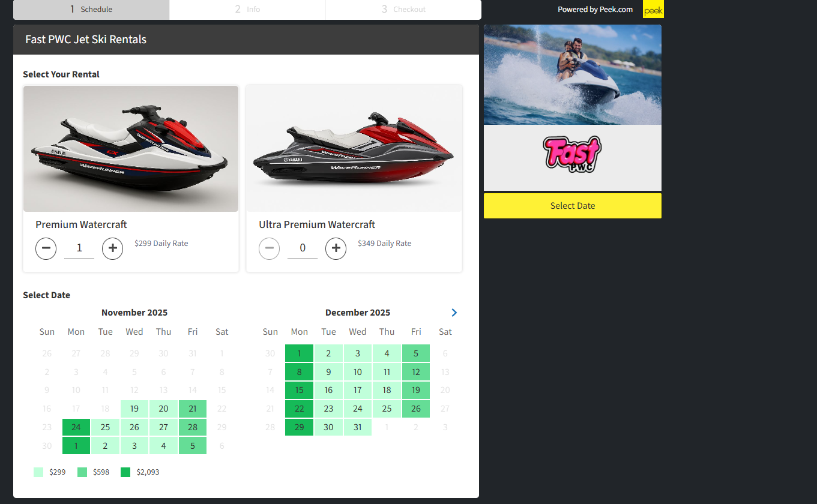Click the Fast PWC logo
The width and height of the screenshot is (817, 504).
point(573,154)
